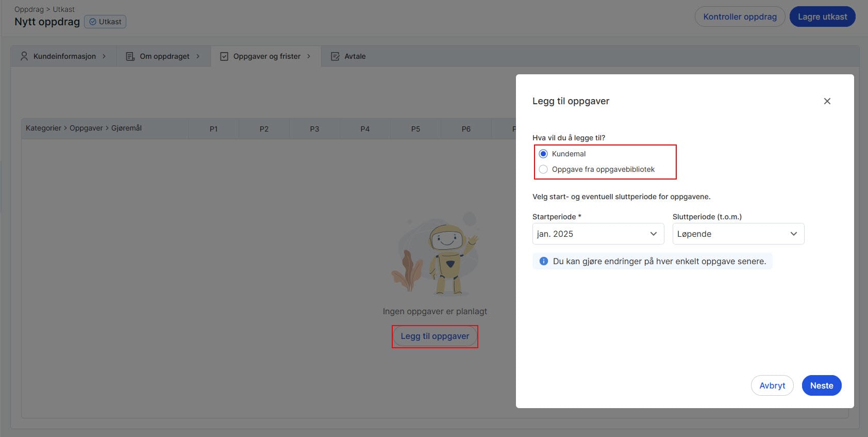This screenshot has width=868, height=437.
Task: Click chevron next to Kundeinformasjon
Action: pyautogui.click(x=104, y=56)
